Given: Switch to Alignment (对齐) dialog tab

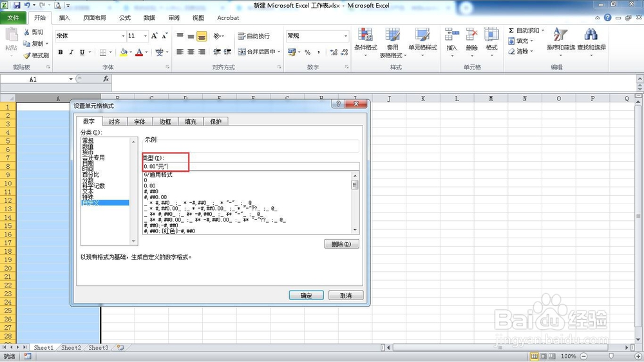Looking at the screenshot, I should 114,122.
